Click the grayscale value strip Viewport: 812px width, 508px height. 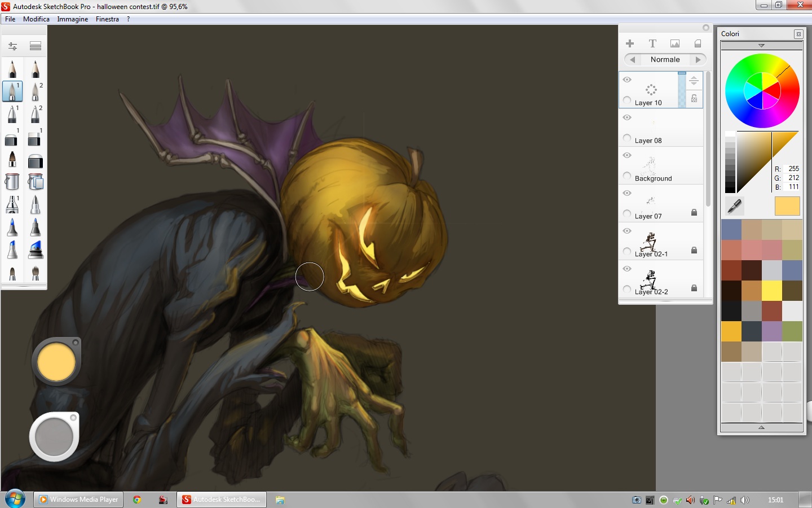730,162
